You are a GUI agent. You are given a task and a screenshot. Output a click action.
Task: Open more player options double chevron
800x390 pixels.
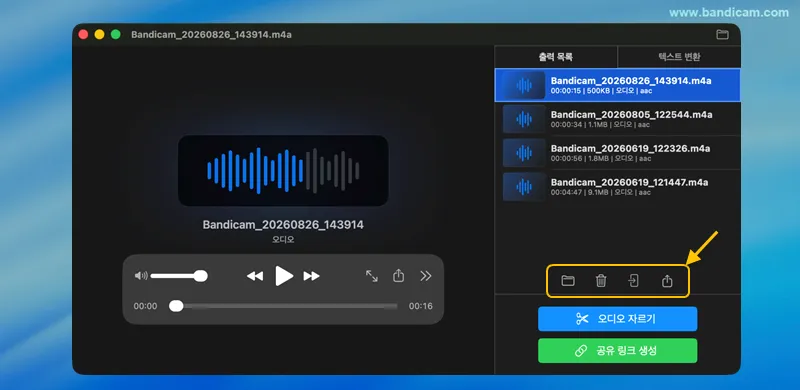pyautogui.click(x=426, y=276)
